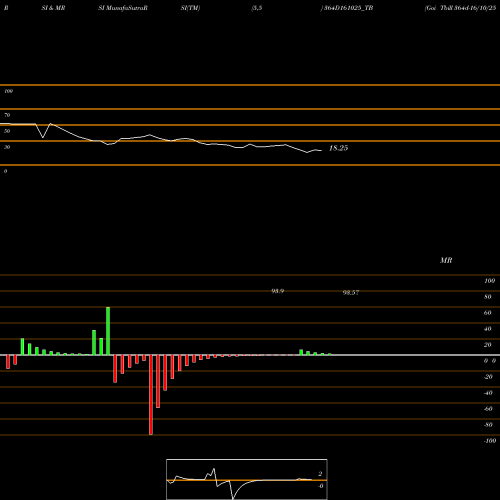The width and height of the screenshot is (500, 500).
Task: Click the 'Goi Tbill 364d-16/10/25' title text
Action: tap(460, 8)
